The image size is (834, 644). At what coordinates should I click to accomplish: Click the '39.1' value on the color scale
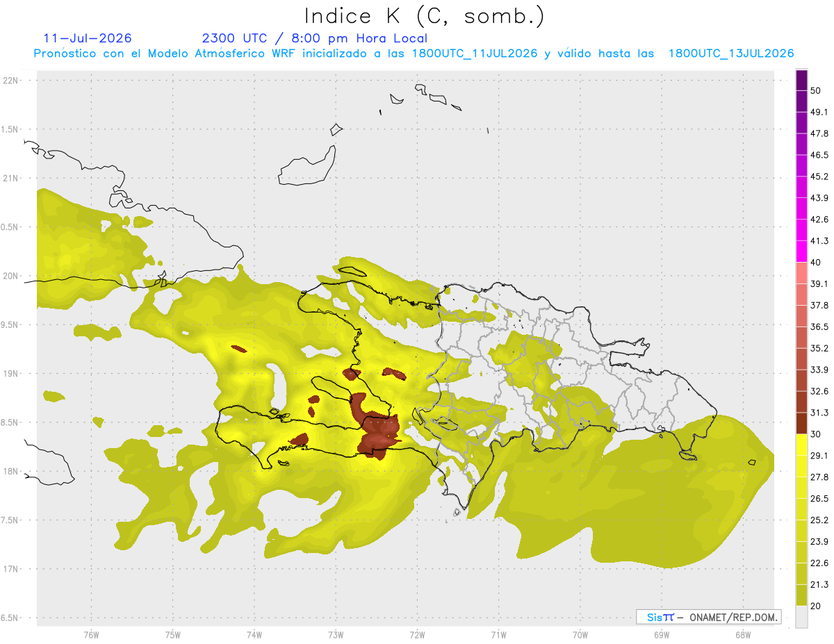(x=819, y=283)
